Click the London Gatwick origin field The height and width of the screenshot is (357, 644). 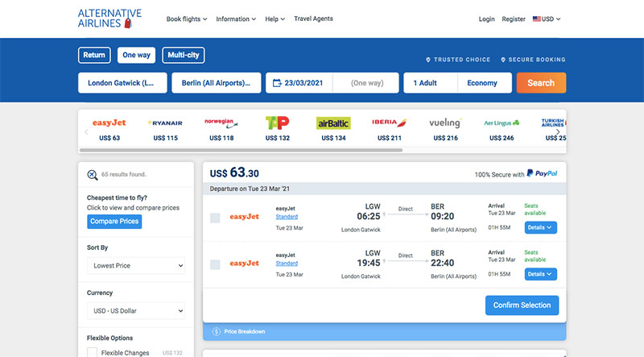click(x=122, y=83)
